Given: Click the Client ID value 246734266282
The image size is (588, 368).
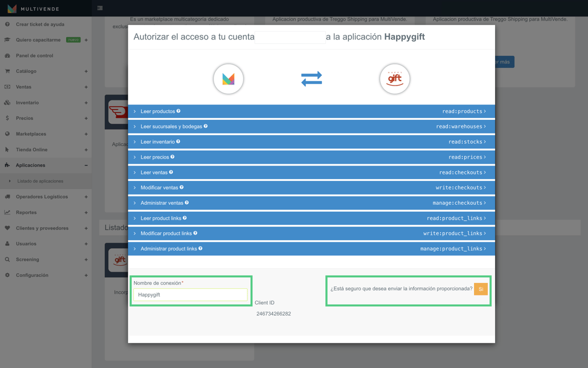Looking at the screenshot, I should (x=273, y=314).
